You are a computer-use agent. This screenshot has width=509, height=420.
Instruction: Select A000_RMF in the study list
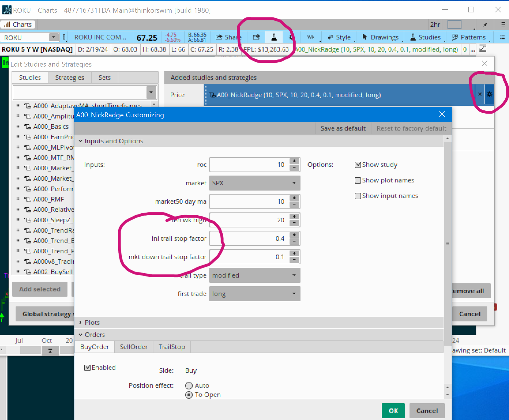[x=49, y=199]
